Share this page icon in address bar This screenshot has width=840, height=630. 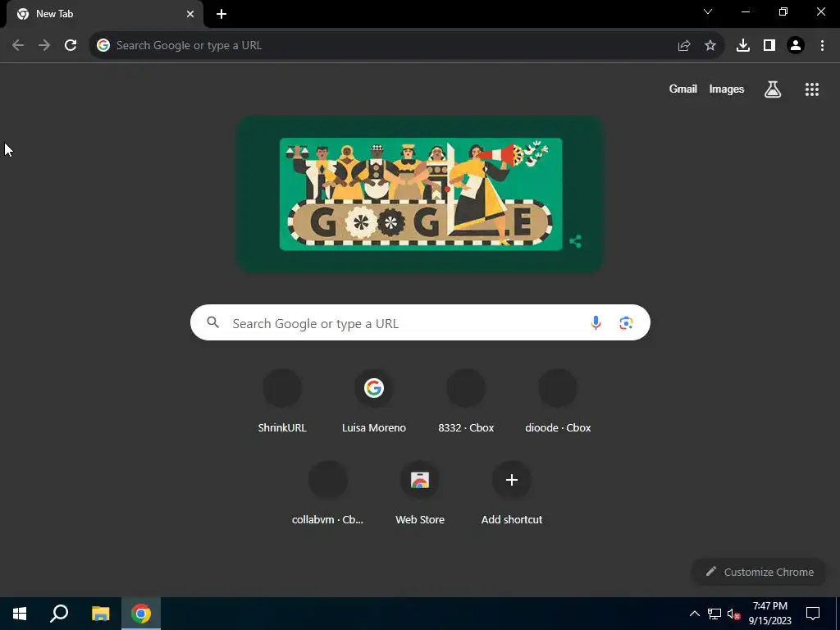684,46
